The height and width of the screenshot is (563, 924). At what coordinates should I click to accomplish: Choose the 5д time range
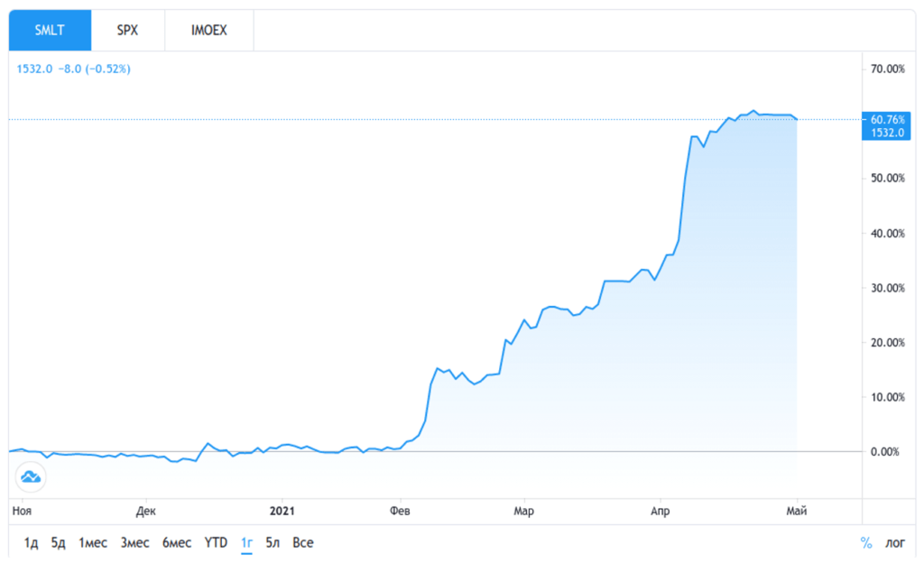tap(59, 542)
